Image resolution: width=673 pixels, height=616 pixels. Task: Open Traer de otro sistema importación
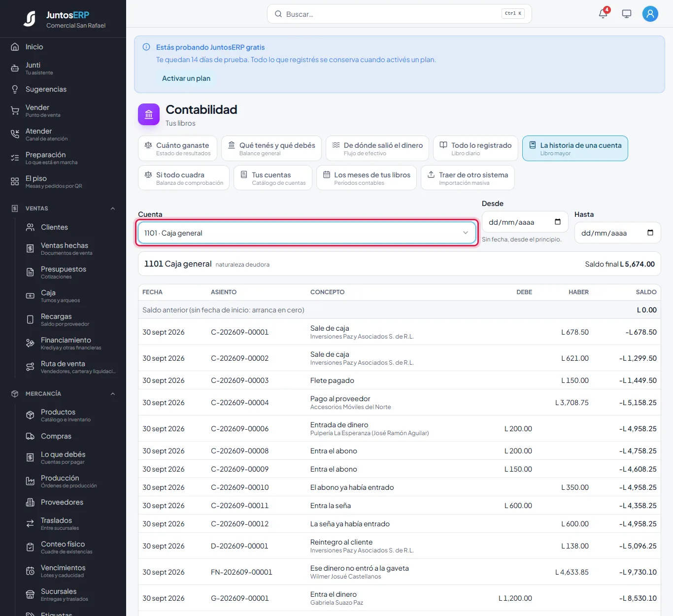coord(468,178)
